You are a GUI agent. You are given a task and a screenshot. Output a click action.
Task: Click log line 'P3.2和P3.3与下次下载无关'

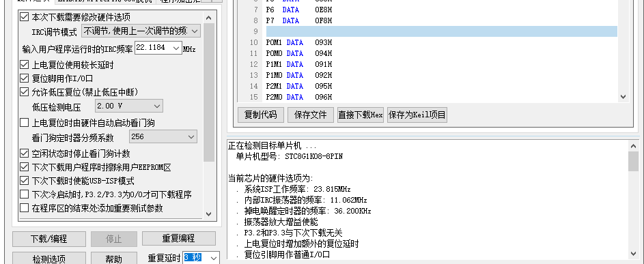point(293,233)
